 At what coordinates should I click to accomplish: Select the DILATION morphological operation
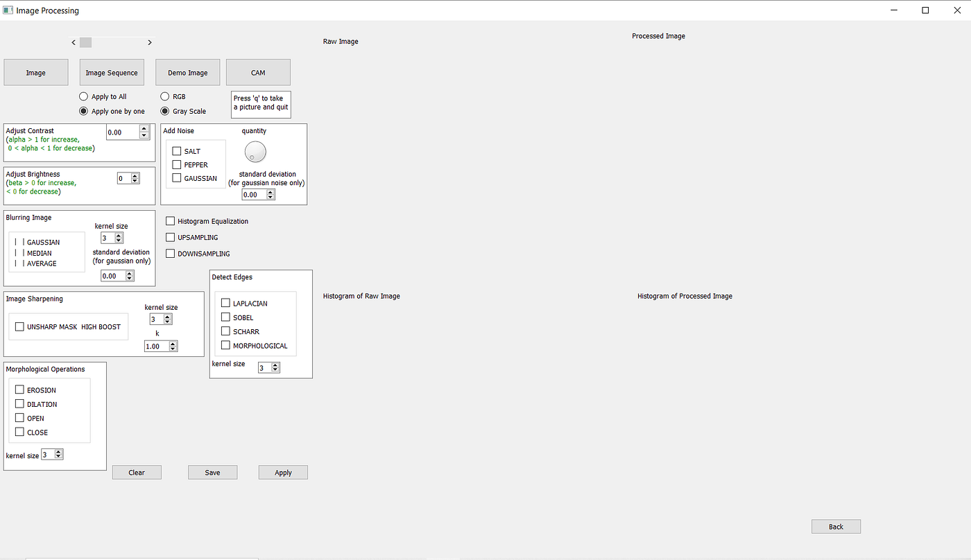coord(19,404)
